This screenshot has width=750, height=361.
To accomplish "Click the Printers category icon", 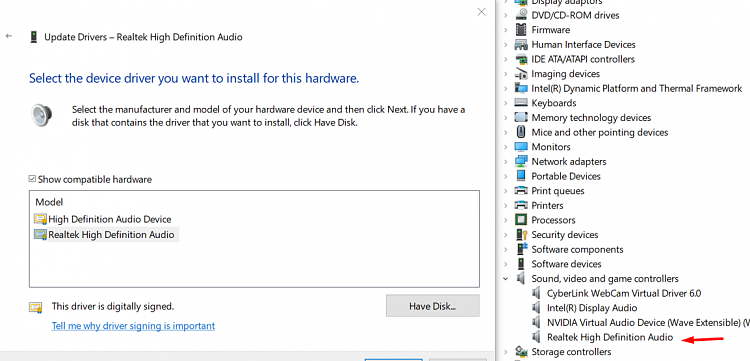I will tap(521, 206).
